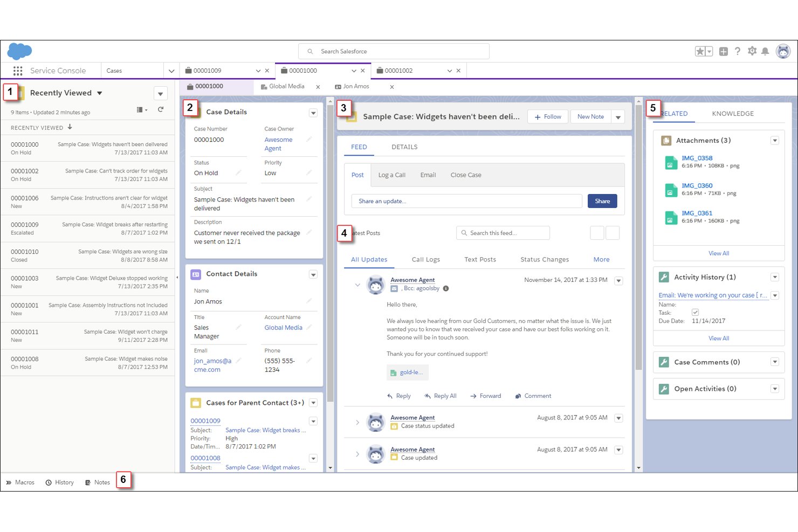Click the IMG_0358 file icon
Screen dimensions: 798x532
[671, 162]
